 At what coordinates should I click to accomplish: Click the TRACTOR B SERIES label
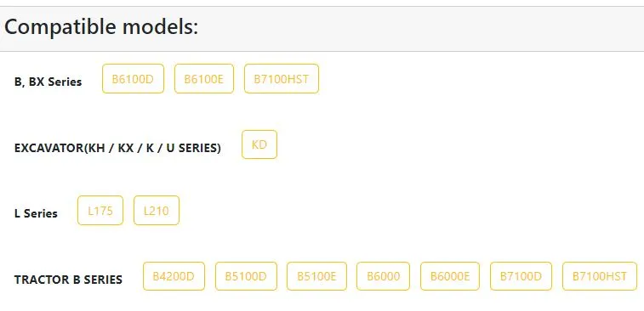pos(68,280)
